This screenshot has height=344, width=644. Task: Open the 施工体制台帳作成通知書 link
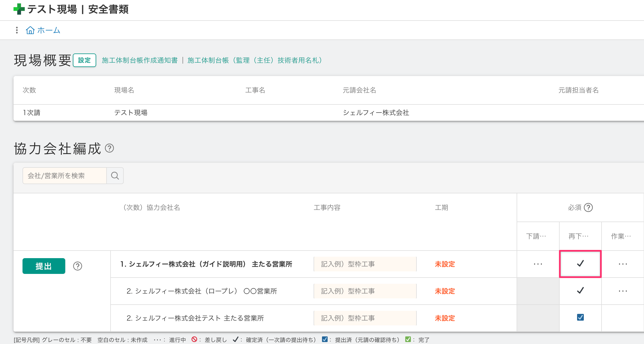click(x=140, y=60)
